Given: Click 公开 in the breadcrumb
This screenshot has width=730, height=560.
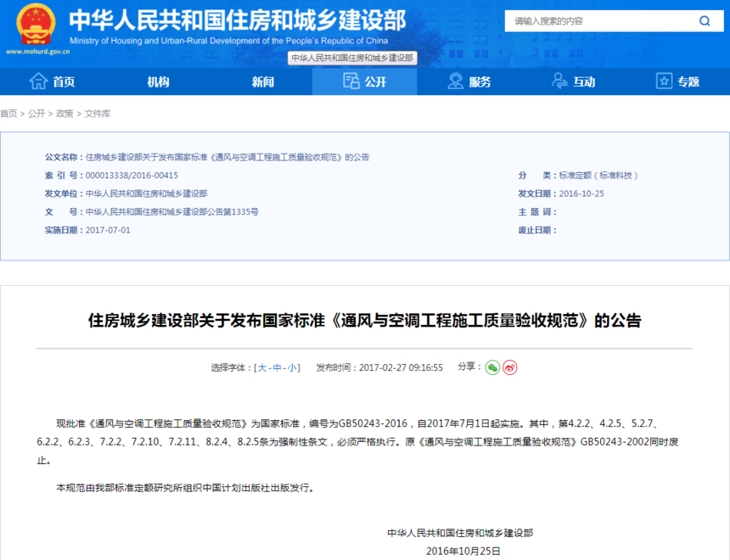Looking at the screenshot, I should pos(36,114).
